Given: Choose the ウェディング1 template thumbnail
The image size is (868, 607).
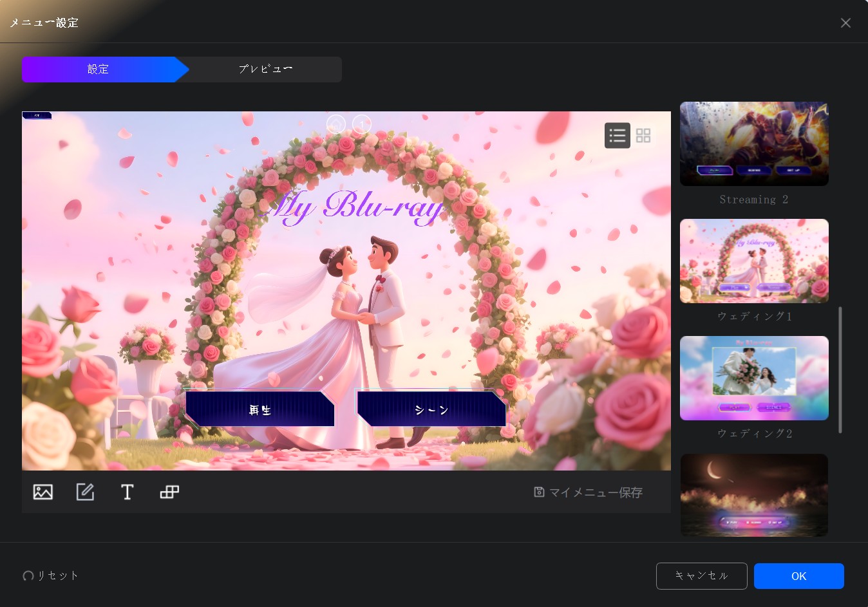Looking at the screenshot, I should coord(754,261).
